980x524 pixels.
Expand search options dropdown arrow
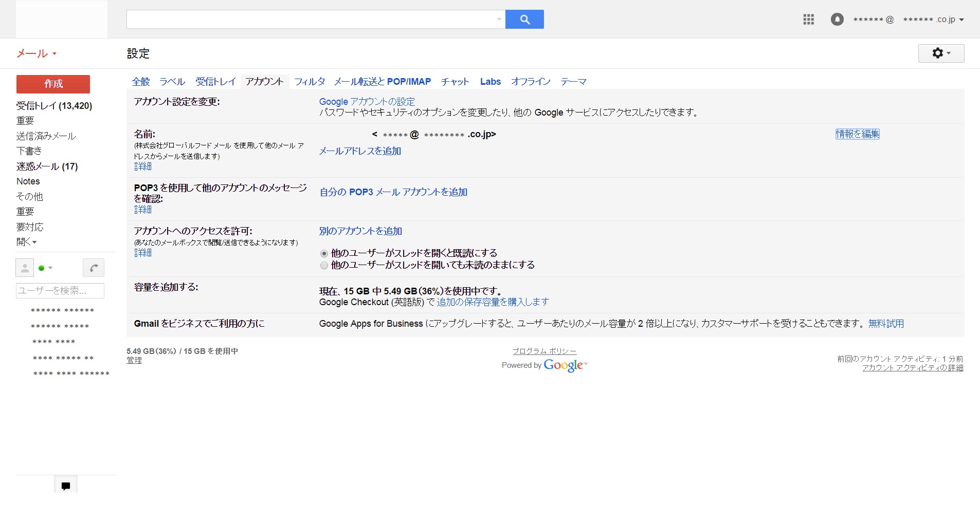click(499, 20)
